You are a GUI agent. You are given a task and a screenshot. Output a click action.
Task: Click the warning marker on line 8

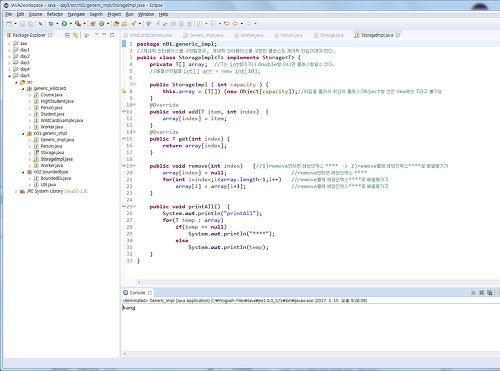point(124,91)
